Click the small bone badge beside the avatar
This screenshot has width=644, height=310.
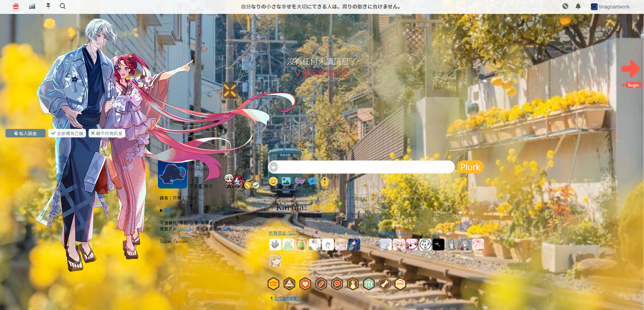pyautogui.click(x=248, y=185)
